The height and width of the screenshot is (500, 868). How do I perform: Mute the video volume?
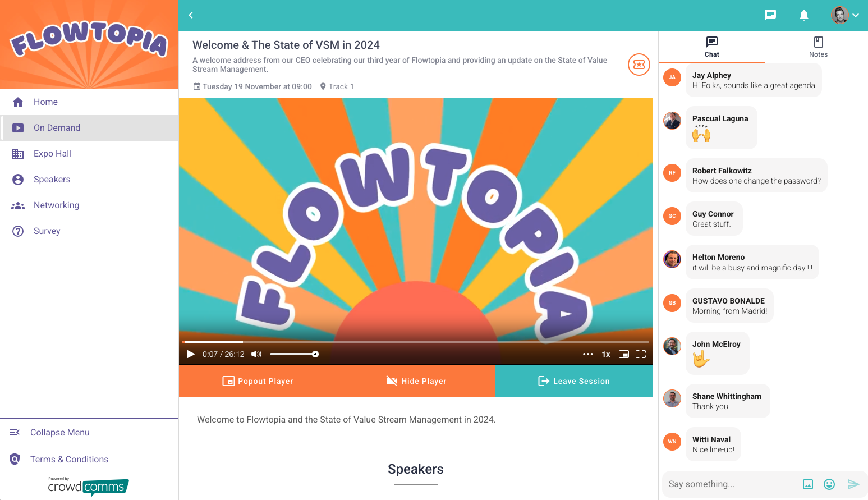[256, 354]
